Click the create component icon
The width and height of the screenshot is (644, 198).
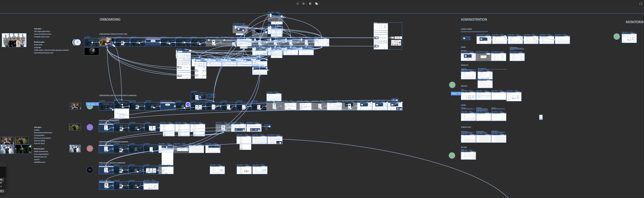tap(303, 4)
